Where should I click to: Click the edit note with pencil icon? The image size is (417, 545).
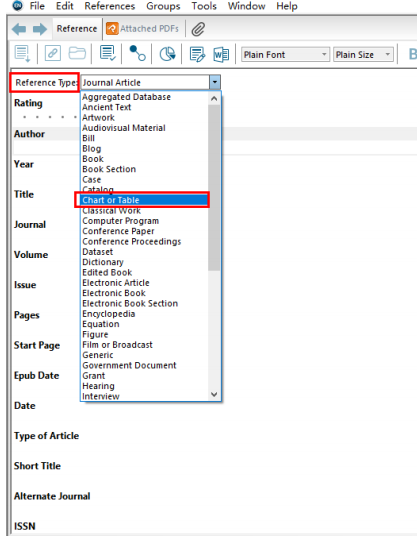[197, 55]
